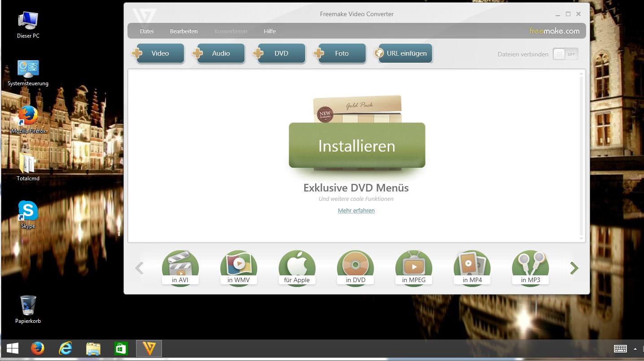644x361 pixels.
Task: Select the in MP3 conversion icon
Action: click(530, 268)
